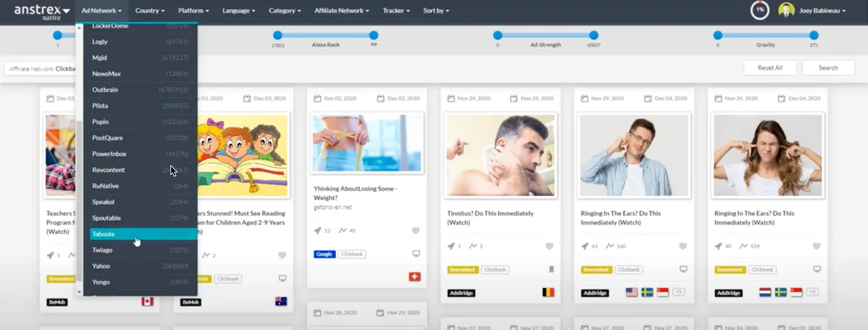This screenshot has width=868, height=330.
Task: Click calendar icon beside Nov 28, 2020
Action: pyautogui.click(x=317, y=312)
